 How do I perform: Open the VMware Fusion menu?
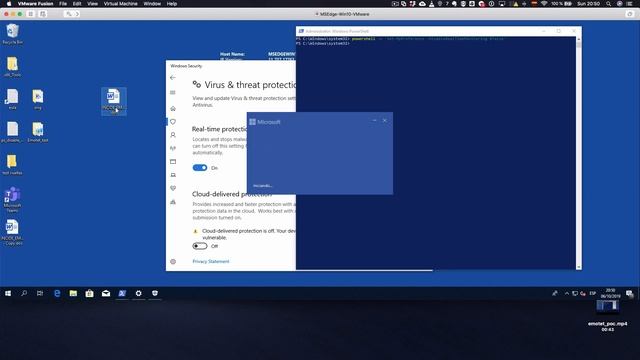[x=36, y=4]
